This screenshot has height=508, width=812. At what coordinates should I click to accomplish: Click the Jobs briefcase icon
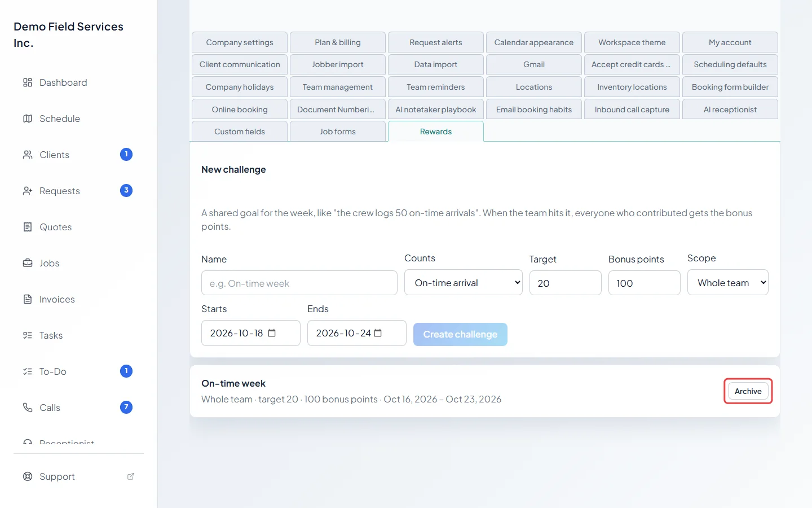click(x=28, y=263)
